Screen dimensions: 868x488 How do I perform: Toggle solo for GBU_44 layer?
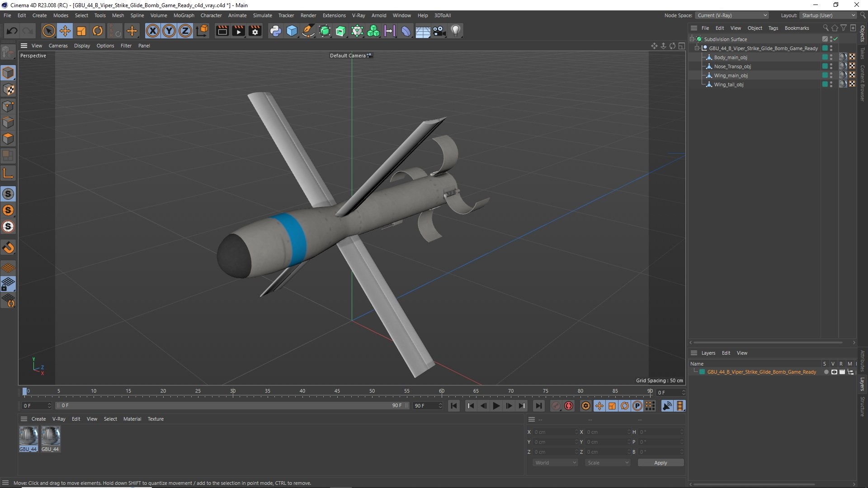[x=826, y=372]
